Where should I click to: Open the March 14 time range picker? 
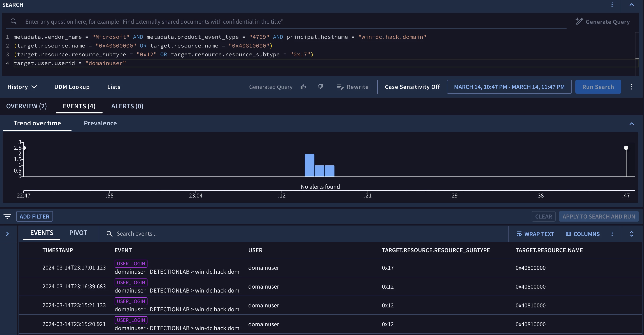(509, 87)
